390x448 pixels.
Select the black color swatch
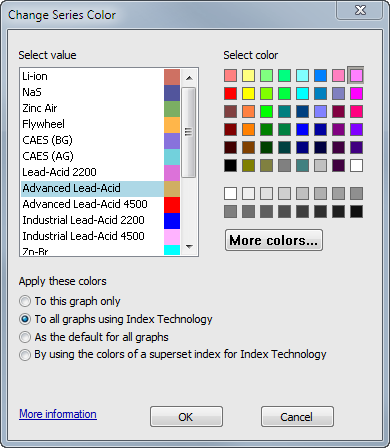pos(230,166)
